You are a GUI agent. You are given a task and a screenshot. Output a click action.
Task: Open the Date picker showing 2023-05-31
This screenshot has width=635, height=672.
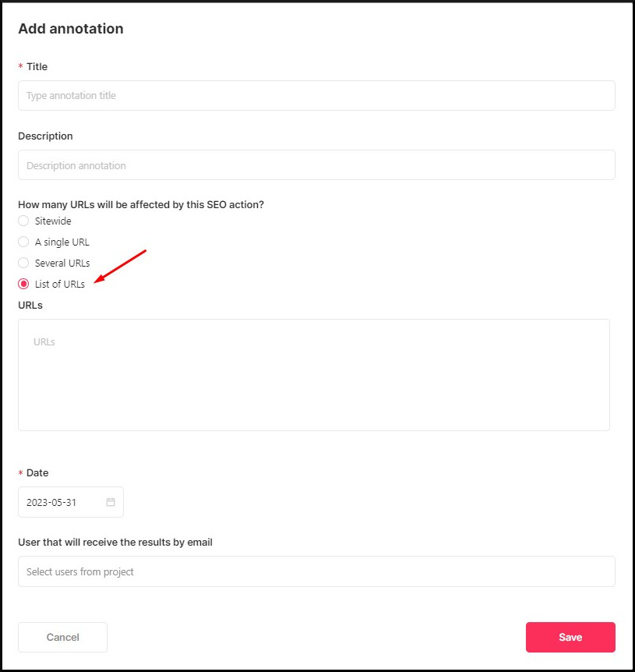pos(62,502)
